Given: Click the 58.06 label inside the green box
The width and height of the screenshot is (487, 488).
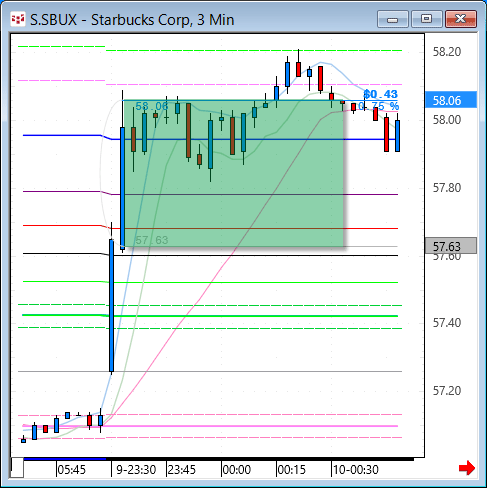Looking at the screenshot, I should point(152,106).
